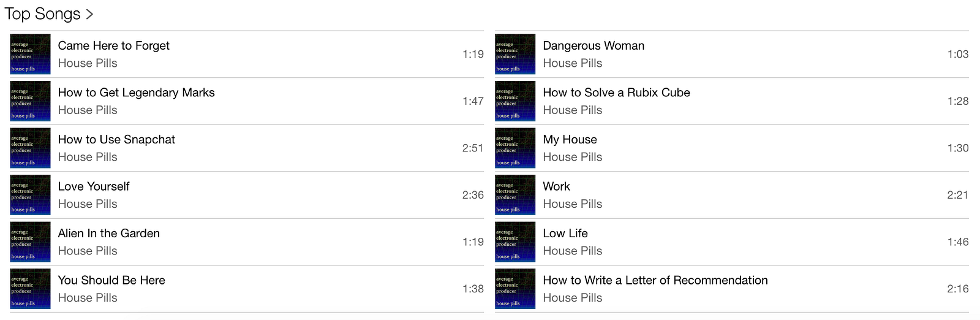Image resolution: width=980 pixels, height=320 pixels.
Task: Click album cover for How to Use Snapchat
Action: coord(30,148)
